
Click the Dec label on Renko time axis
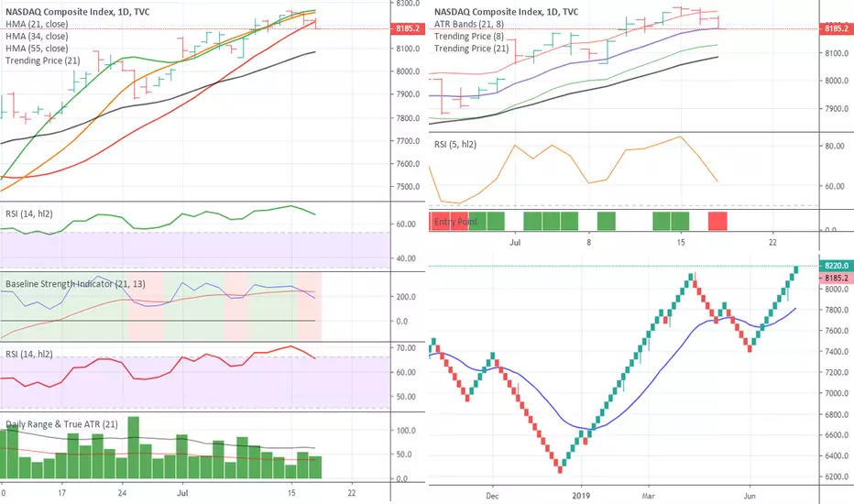tap(492, 495)
